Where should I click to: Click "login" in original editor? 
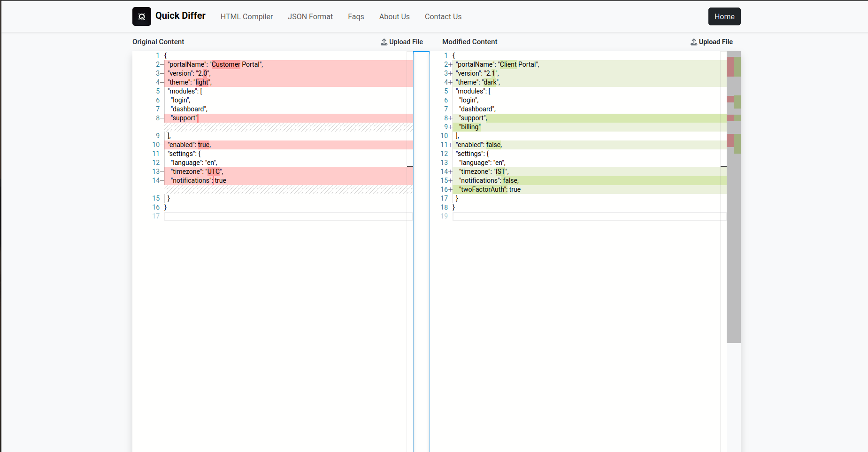[181, 100]
